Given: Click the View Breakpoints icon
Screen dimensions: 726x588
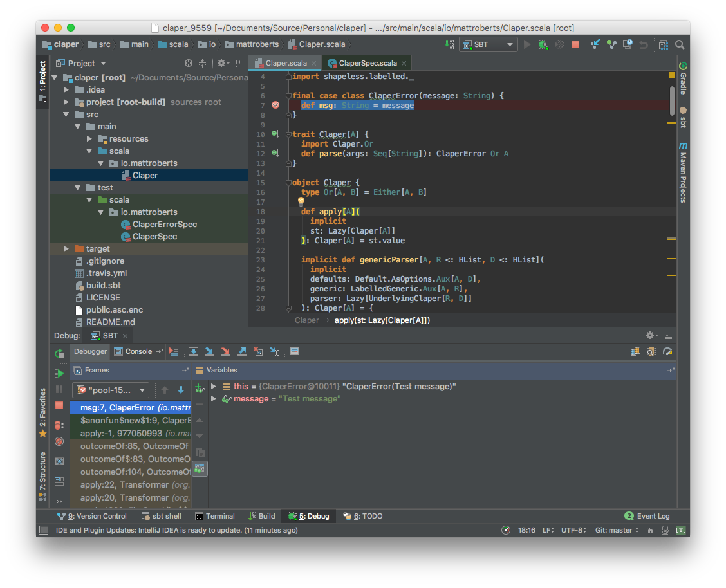Looking at the screenshot, I should point(59,425).
